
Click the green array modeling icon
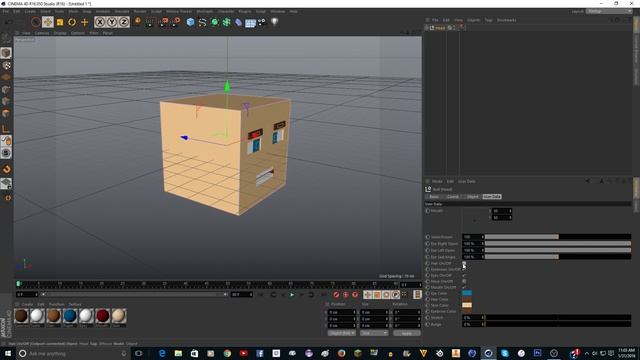tap(227, 22)
